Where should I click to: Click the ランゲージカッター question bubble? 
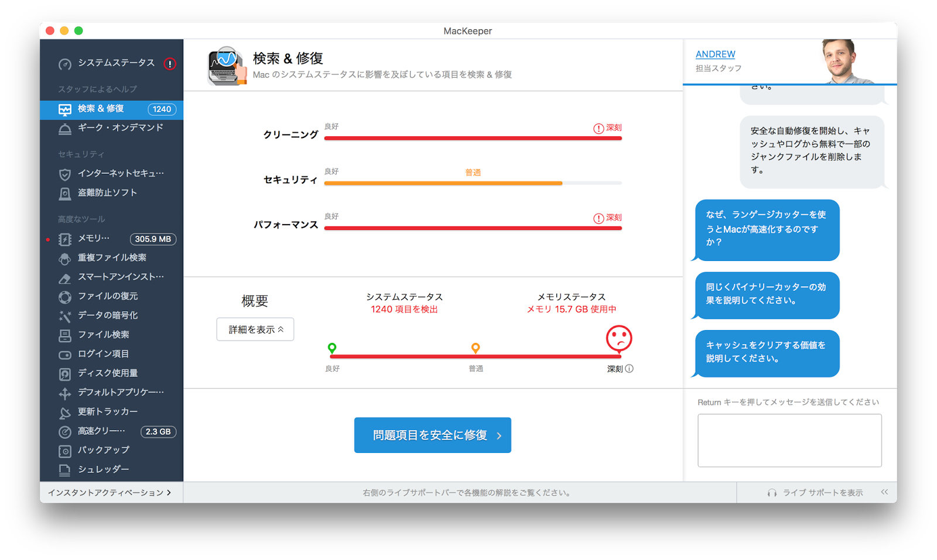click(767, 229)
